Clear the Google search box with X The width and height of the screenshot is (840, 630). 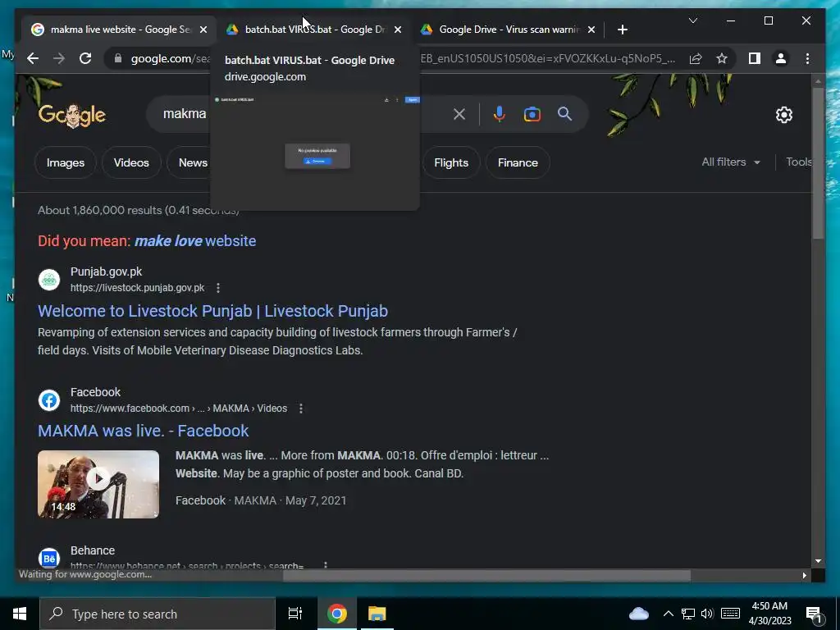(459, 113)
